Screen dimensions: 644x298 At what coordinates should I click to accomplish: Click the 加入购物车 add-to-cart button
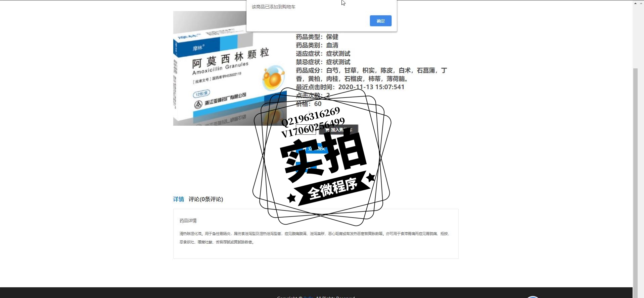(338, 130)
